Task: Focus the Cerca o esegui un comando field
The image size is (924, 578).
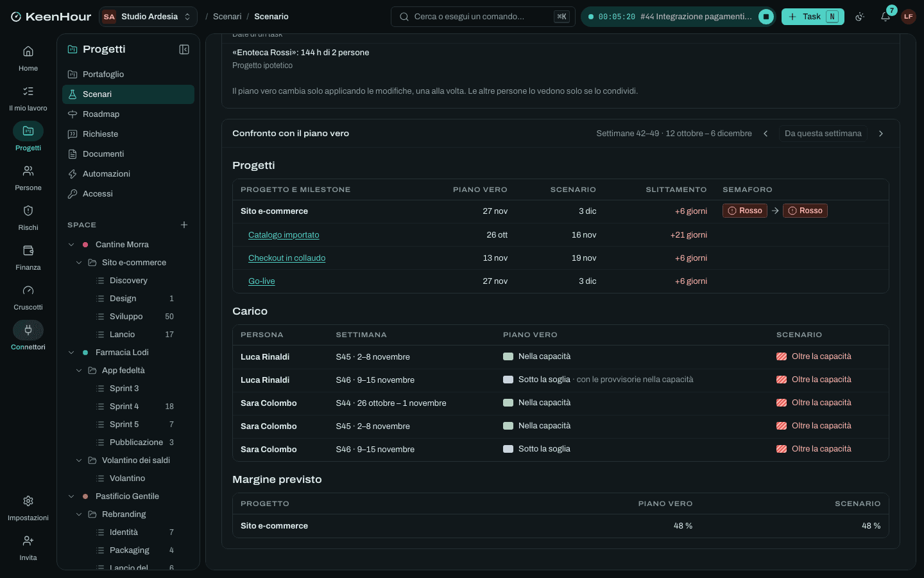Action: [x=483, y=17]
